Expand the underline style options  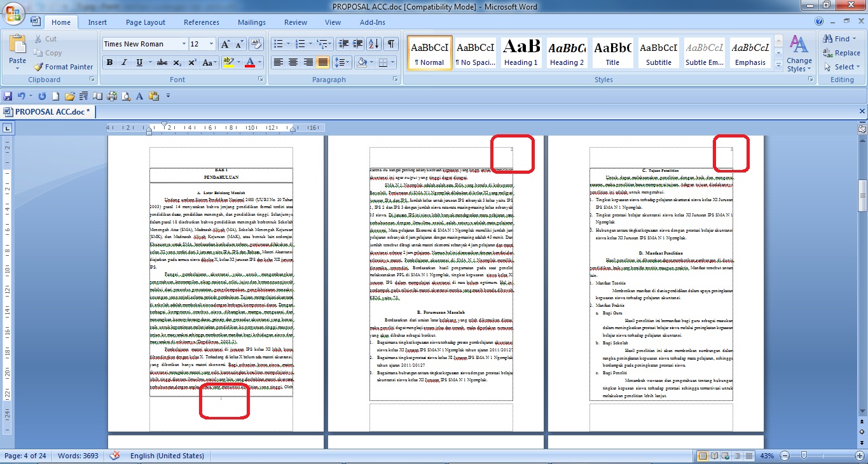point(149,62)
